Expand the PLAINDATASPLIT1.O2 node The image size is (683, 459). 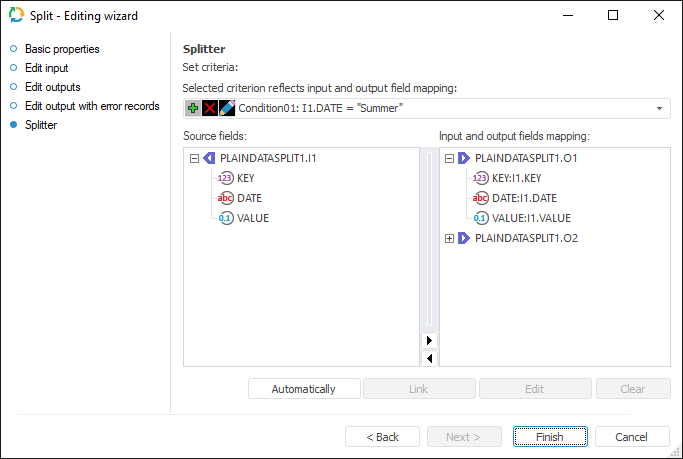(449, 238)
